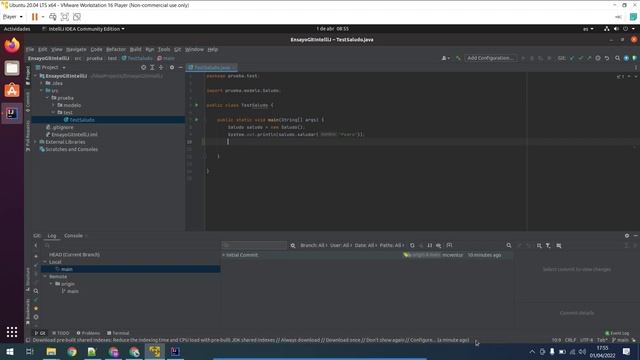
Task: Open the User: All filter dropdown
Action: click(x=341, y=245)
